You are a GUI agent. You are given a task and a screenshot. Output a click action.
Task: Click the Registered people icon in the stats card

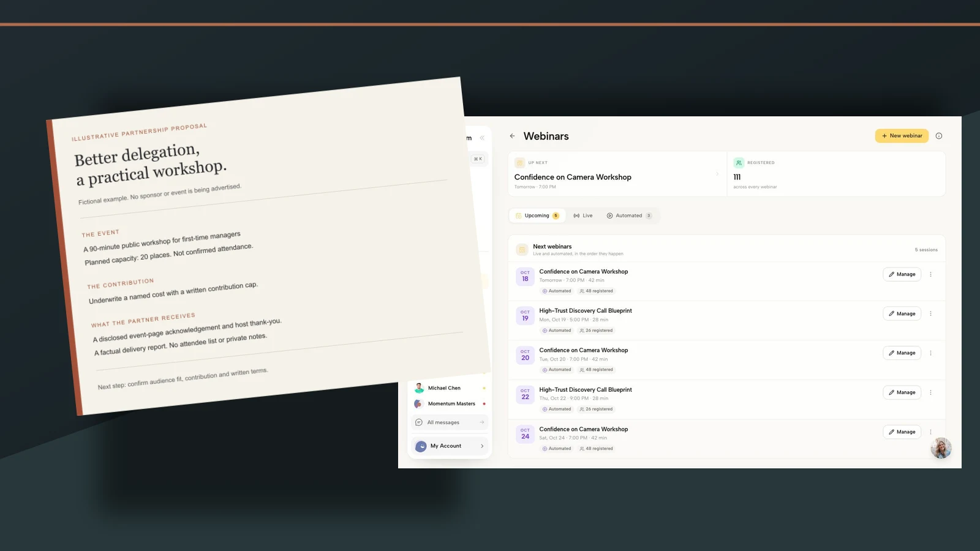click(739, 163)
